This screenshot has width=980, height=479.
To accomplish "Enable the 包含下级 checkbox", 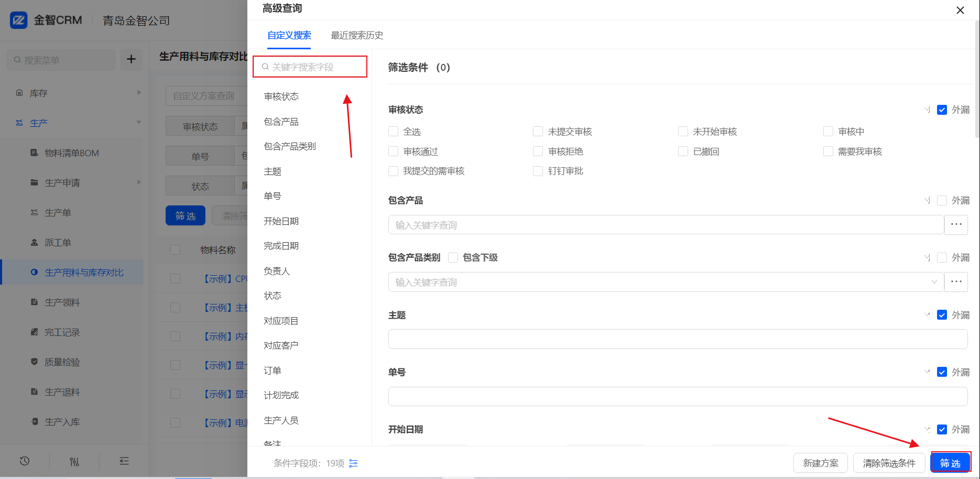I will click(x=453, y=258).
